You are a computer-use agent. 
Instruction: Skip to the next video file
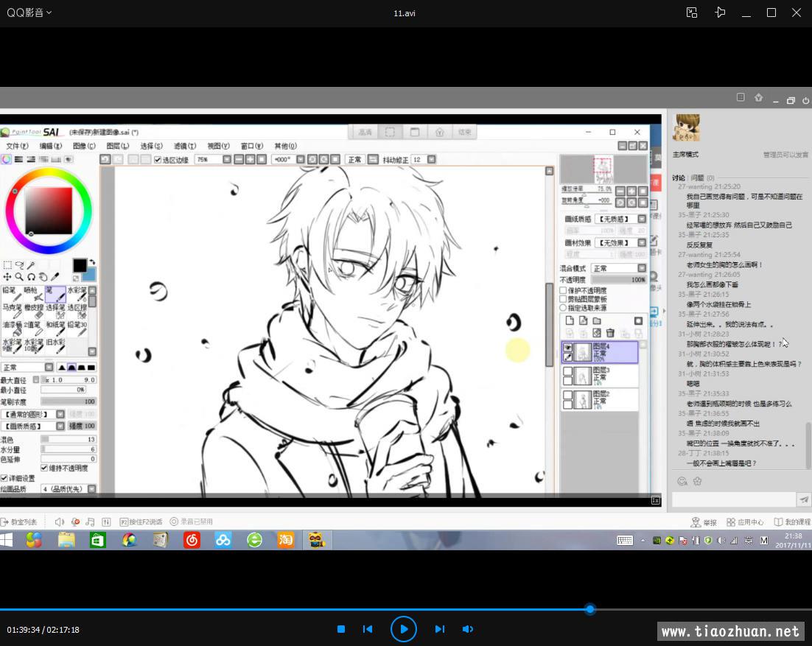[x=440, y=629]
